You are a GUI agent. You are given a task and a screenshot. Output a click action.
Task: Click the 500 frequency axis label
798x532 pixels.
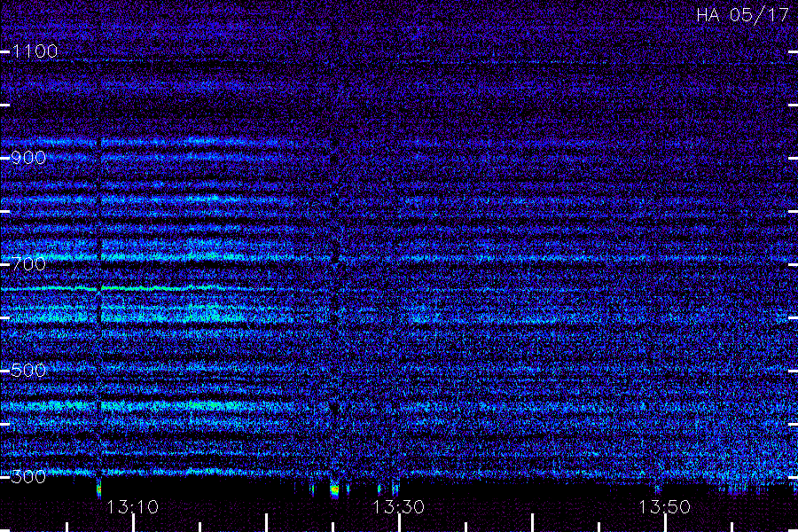(28, 371)
